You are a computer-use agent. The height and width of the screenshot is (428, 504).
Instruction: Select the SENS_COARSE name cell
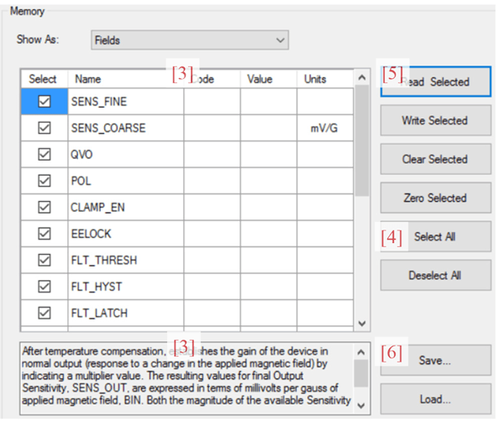[126, 128]
